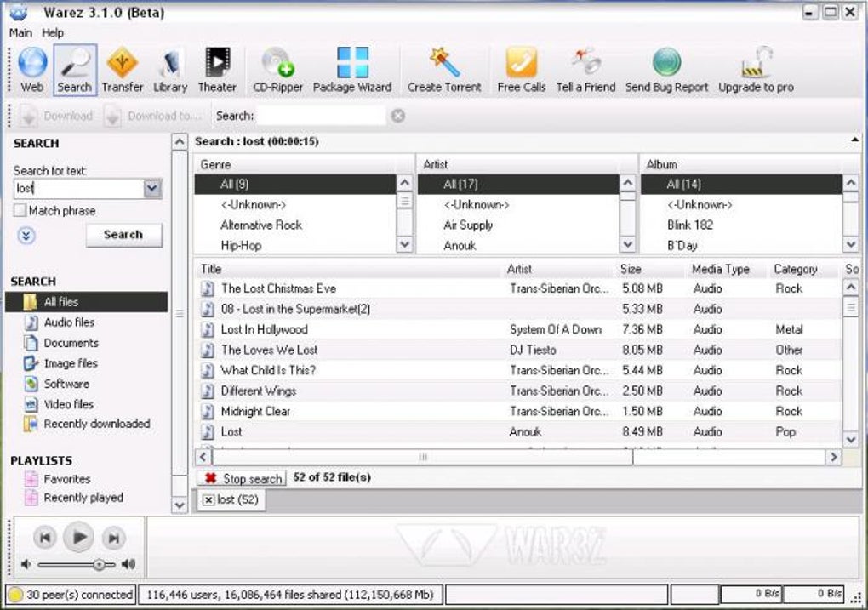Open the Web toolbar icon
Image resolution: width=868 pixels, height=610 pixels.
32,70
